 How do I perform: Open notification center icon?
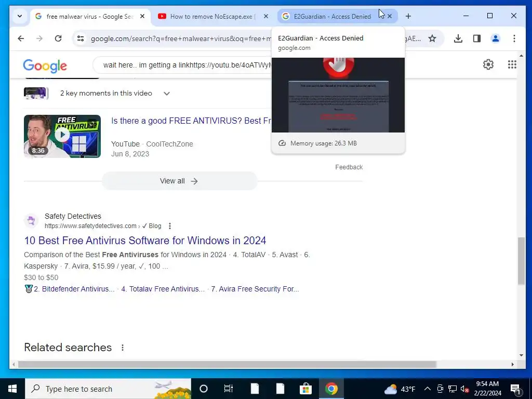pyautogui.click(x=515, y=389)
